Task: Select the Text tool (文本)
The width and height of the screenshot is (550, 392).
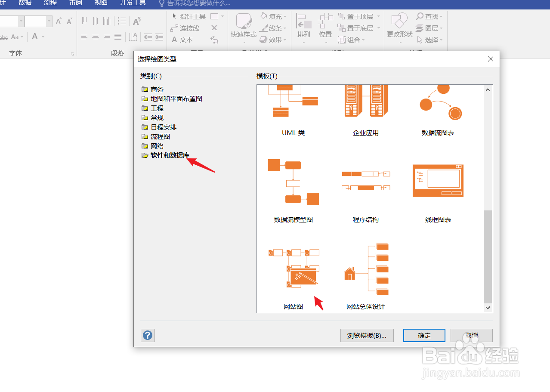Action: click(182, 40)
